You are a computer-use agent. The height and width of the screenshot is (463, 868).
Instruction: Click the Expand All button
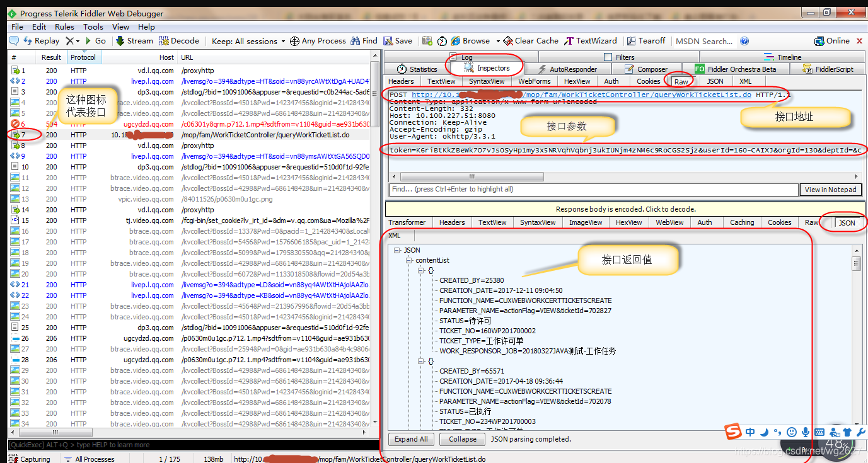click(411, 439)
